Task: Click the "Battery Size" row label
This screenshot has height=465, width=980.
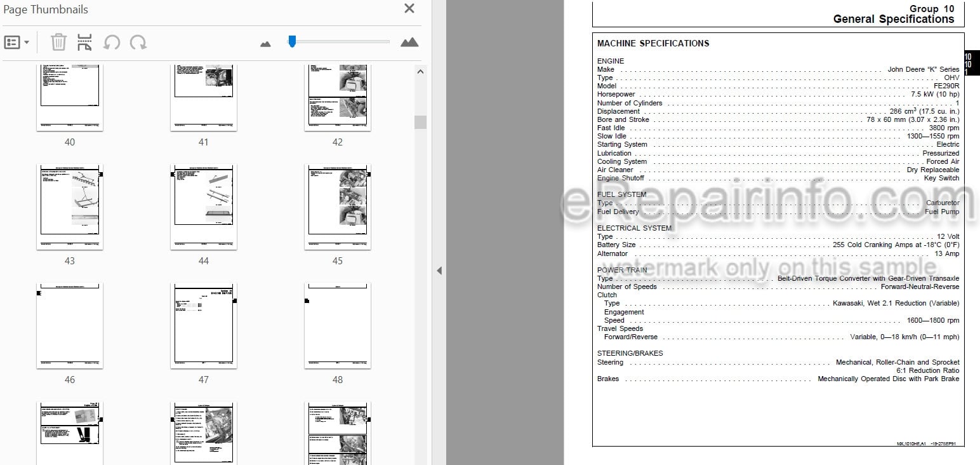Action: coord(616,245)
